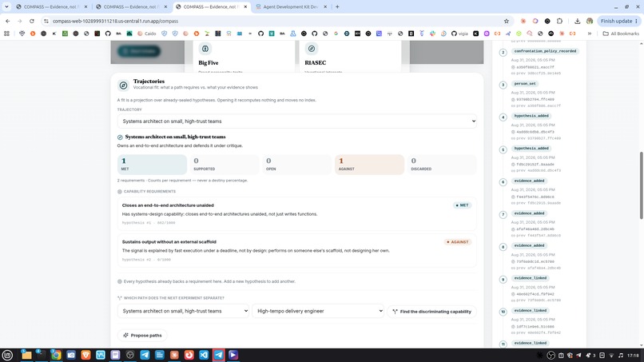Open the 'Sustains output without an external scaffold' requirement

coord(297,250)
